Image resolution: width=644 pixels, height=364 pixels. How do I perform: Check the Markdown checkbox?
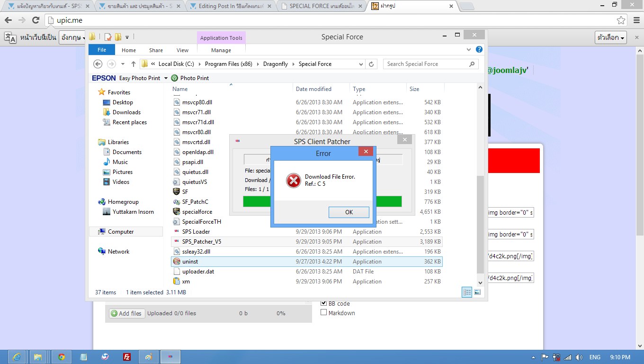(324, 313)
